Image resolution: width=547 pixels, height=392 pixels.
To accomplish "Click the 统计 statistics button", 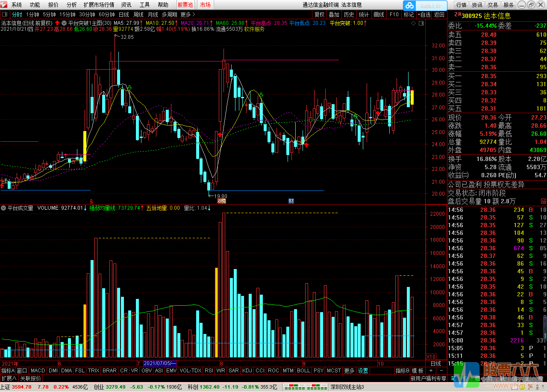I will [x=364, y=15].
